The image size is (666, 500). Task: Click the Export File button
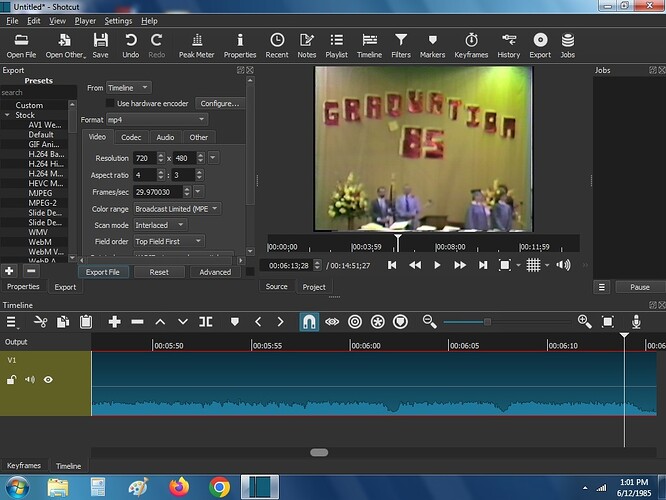[x=103, y=272]
